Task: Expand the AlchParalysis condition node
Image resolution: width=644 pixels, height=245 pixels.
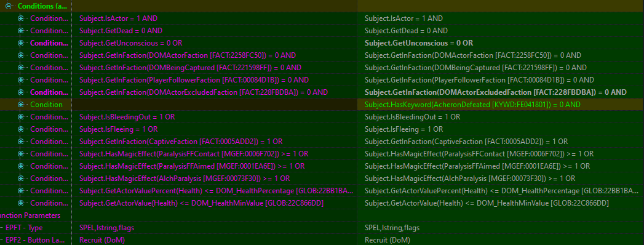Action: (x=20, y=179)
